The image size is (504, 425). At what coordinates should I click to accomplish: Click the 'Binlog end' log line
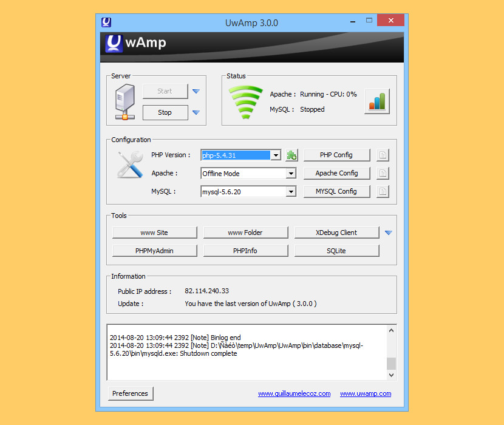point(175,338)
